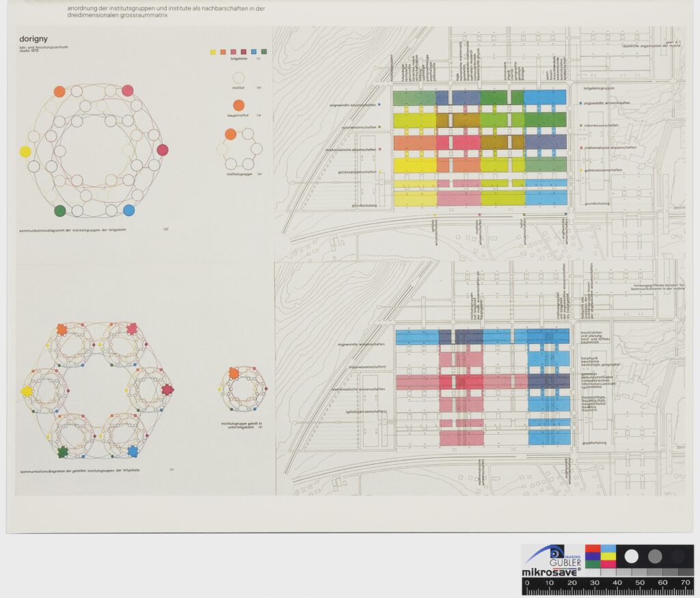Click the number 40 on the ruler scale
The image size is (700, 598).
[617, 583]
